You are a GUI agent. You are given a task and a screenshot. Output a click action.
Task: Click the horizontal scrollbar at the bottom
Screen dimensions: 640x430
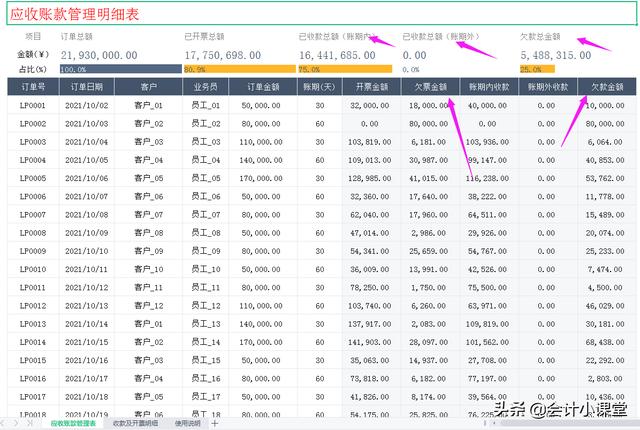click(567, 423)
